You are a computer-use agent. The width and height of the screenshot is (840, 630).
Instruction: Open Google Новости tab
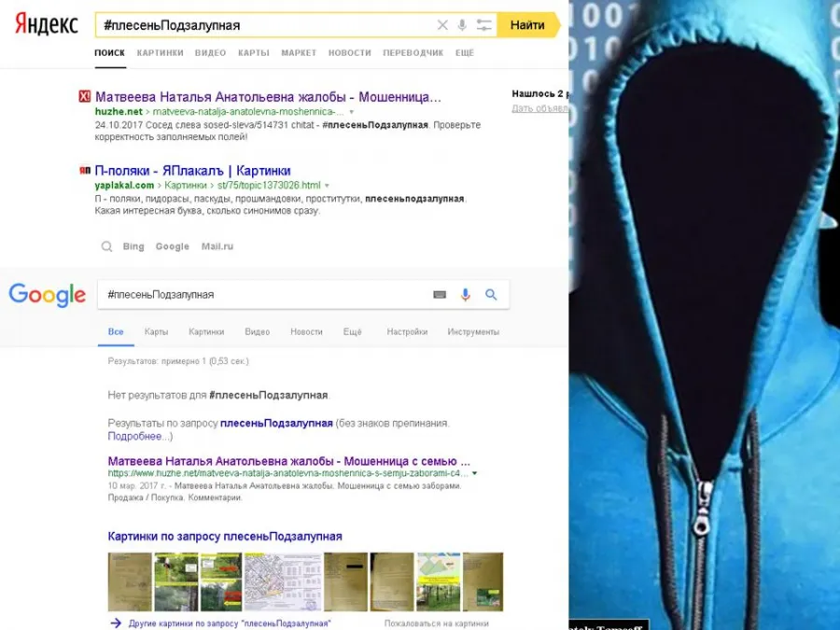click(306, 332)
